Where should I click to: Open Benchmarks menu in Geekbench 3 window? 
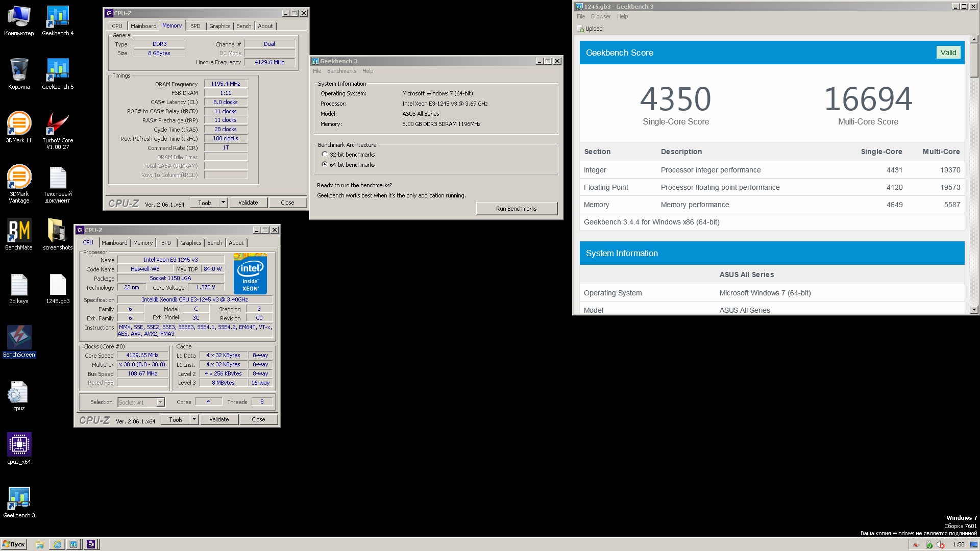(x=341, y=71)
